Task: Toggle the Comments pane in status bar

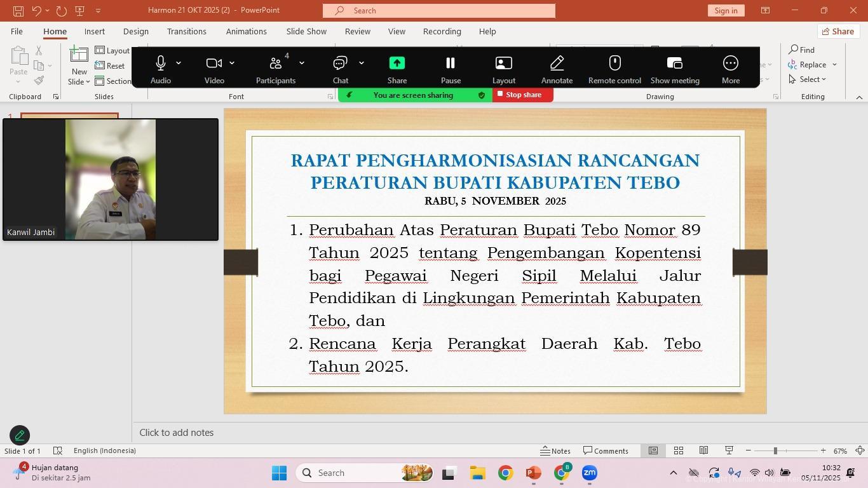Action: (x=606, y=451)
